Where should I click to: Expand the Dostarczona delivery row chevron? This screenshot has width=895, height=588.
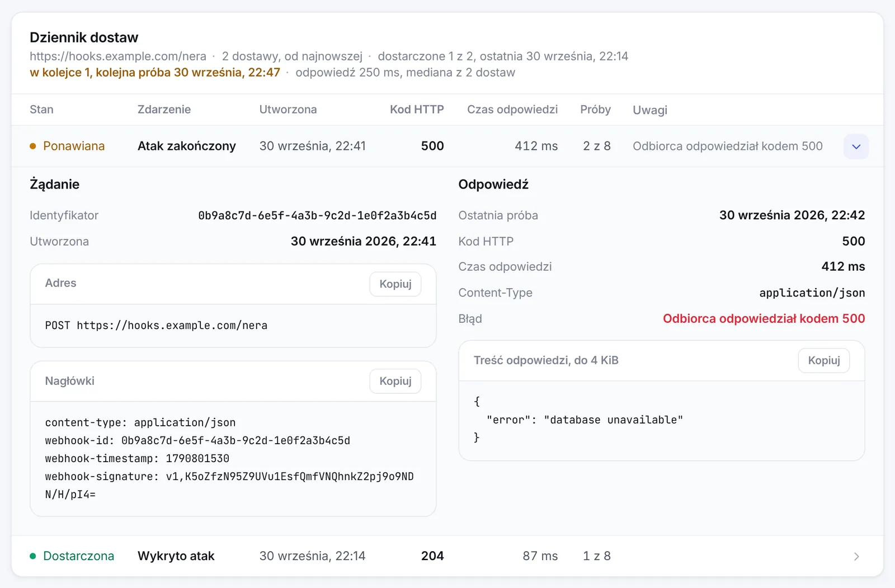click(856, 556)
